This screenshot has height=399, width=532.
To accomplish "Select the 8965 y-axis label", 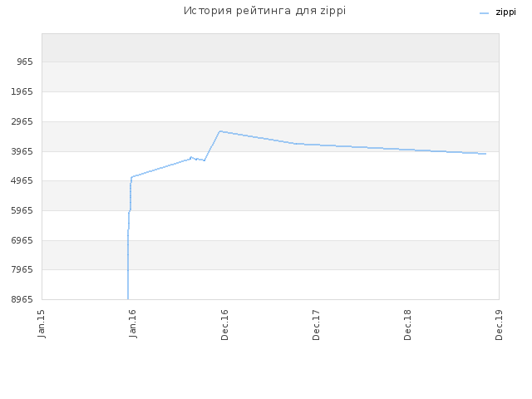I will 22,299.
